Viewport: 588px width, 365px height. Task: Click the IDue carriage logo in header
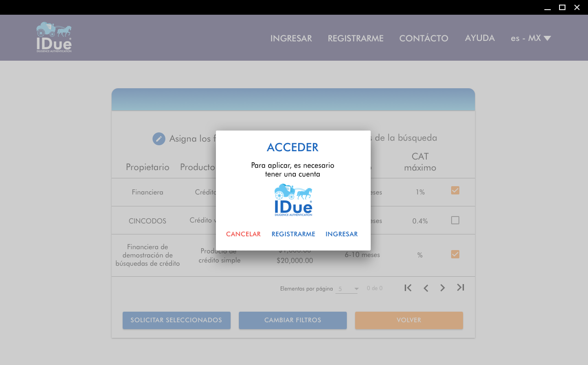click(54, 37)
